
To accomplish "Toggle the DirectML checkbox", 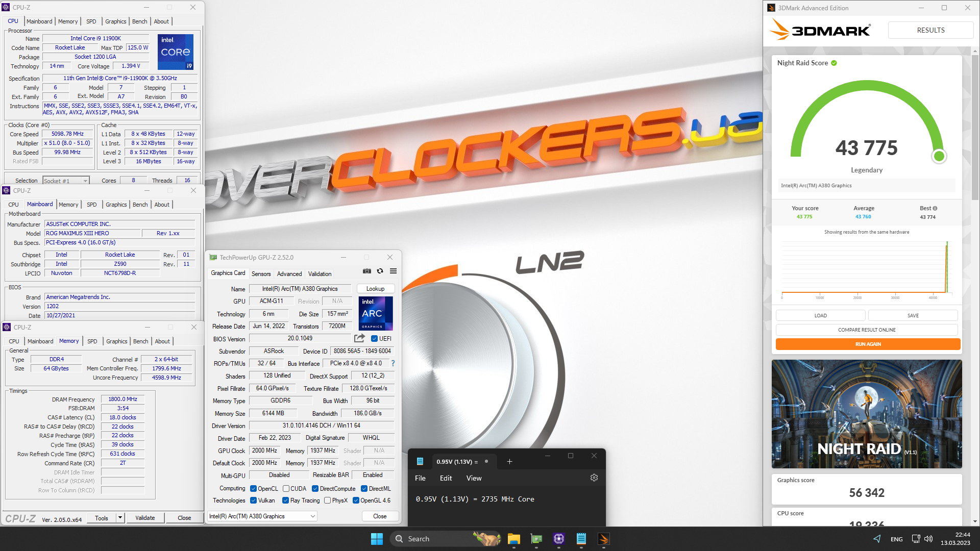I will pos(364,489).
